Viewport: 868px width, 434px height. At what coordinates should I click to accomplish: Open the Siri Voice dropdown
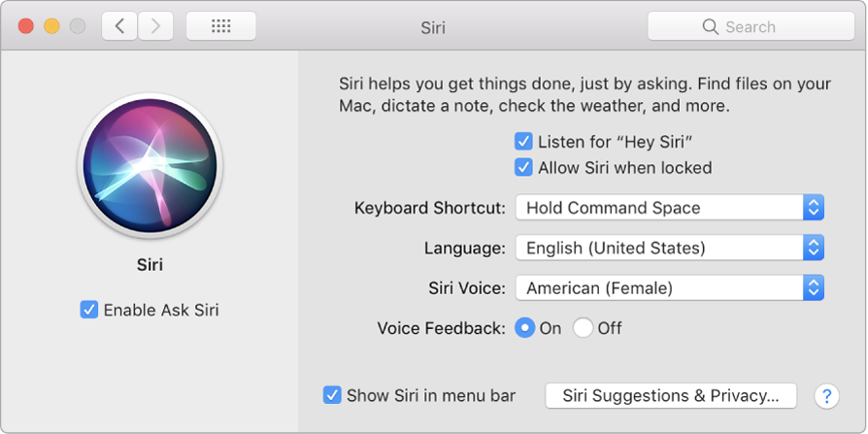click(669, 287)
